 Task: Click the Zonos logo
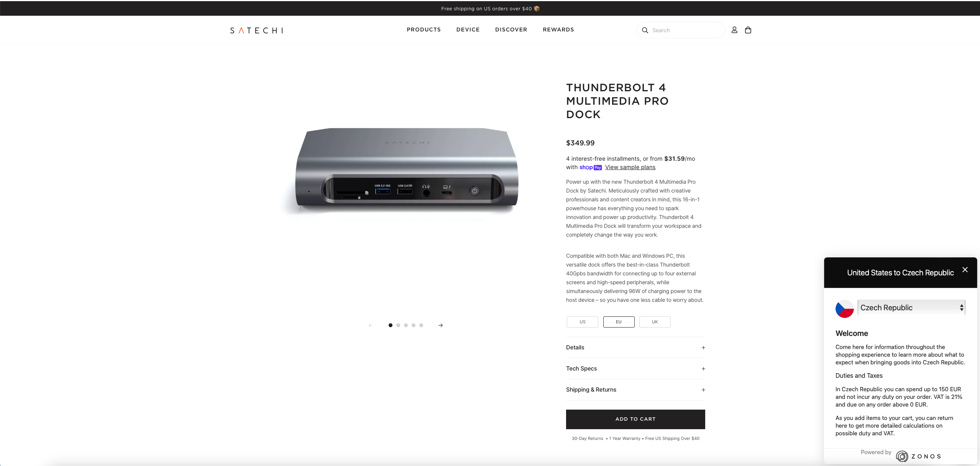(x=919, y=456)
